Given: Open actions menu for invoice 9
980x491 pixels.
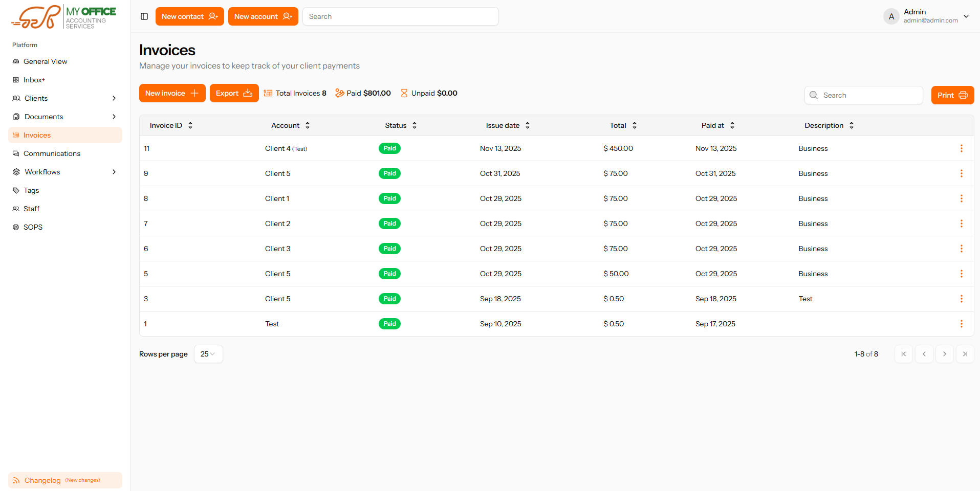Looking at the screenshot, I should coord(961,173).
